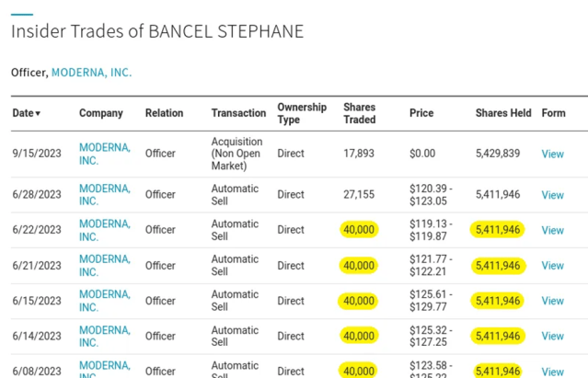Image resolution: width=588 pixels, height=378 pixels.
Task: Click highlighted 5,411,946 shares held in 6/14/2023 row
Action: [498, 337]
